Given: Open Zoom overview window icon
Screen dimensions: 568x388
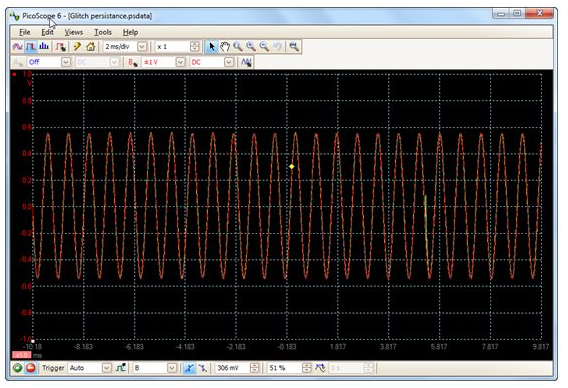Looking at the screenshot, I should [294, 47].
